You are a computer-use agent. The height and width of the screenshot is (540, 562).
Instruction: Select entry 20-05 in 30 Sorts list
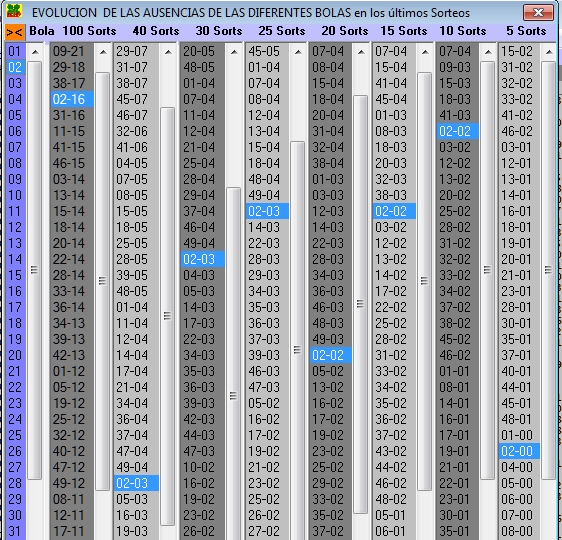(203, 51)
